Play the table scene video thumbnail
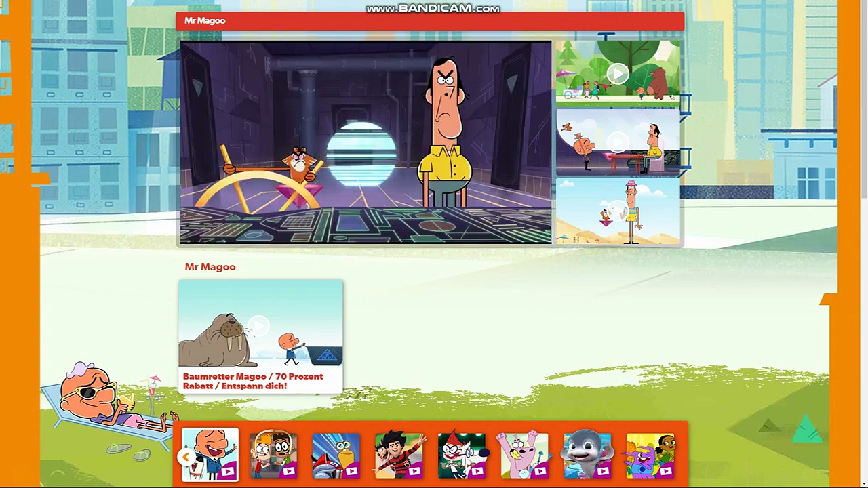 point(618,142)
